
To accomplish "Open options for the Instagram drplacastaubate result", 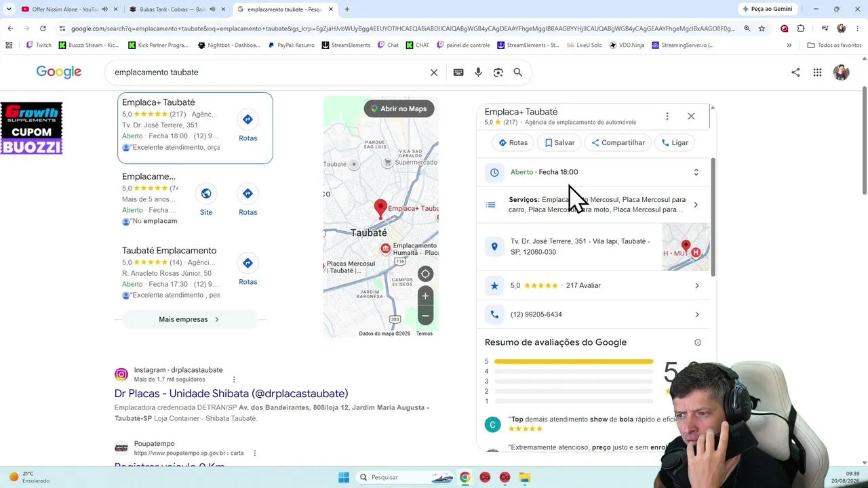I will (234, 380).
